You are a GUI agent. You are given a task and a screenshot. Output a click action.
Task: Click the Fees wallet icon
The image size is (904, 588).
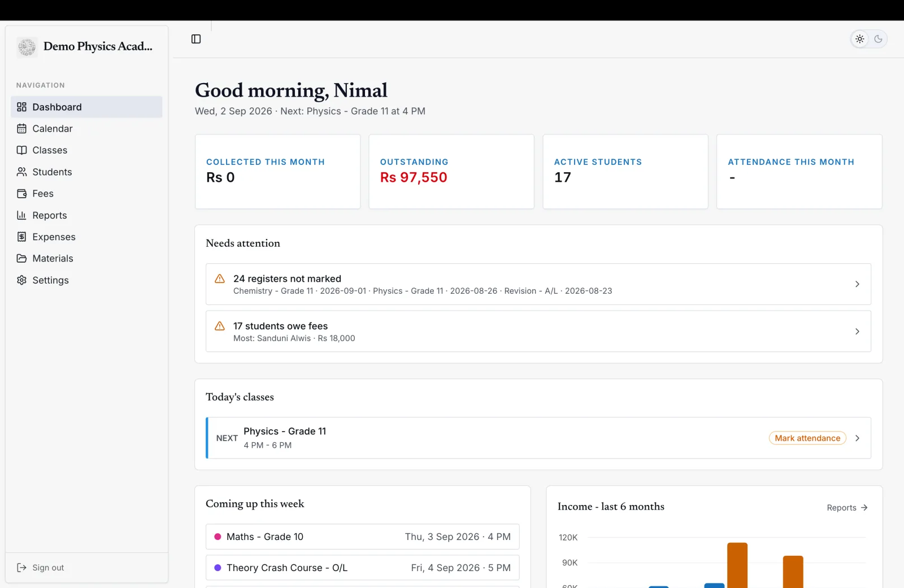coord(21,194)
